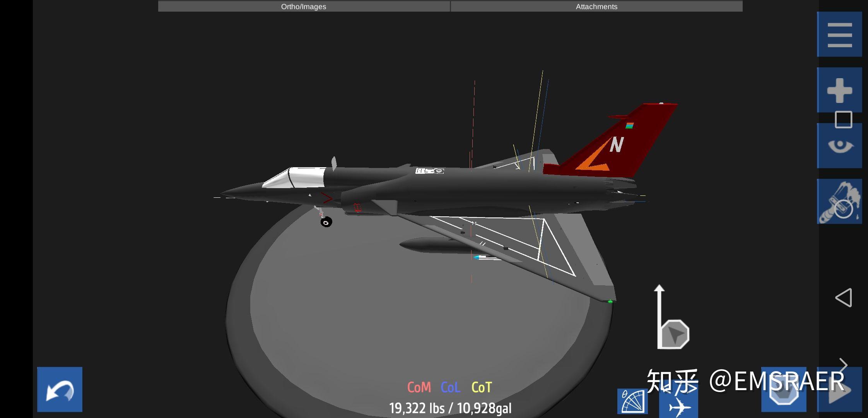Screen dimensions: 868x418
Task: Click the gray cursor octagon gizmo
Action: 675,334
